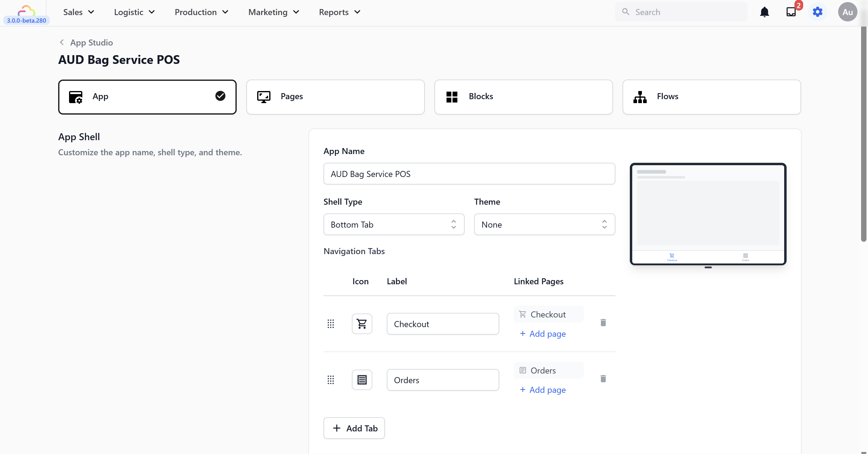Switch to the Blocks section card

coord(523,97)
